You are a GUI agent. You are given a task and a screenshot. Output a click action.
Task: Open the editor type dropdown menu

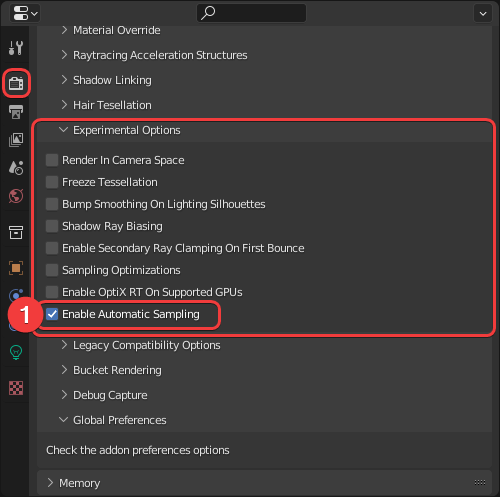tap(25, 13)
